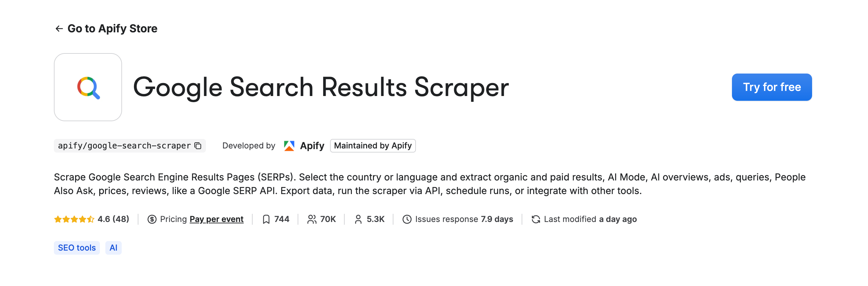Click the back arrow before Go to Apify Store
This screenshot has height=286, width=868.
coord(59,28)
